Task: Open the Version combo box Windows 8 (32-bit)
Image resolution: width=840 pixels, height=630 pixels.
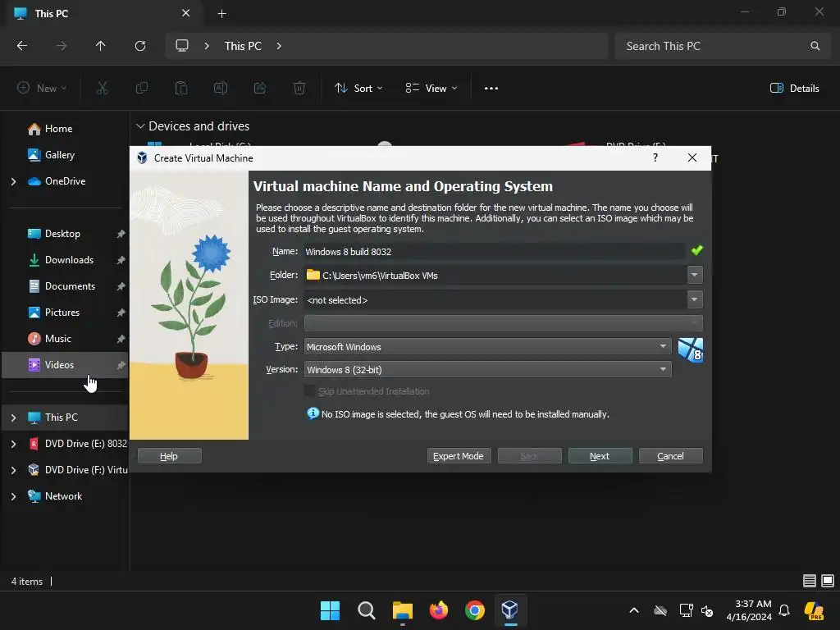Action: click(487, 370)
